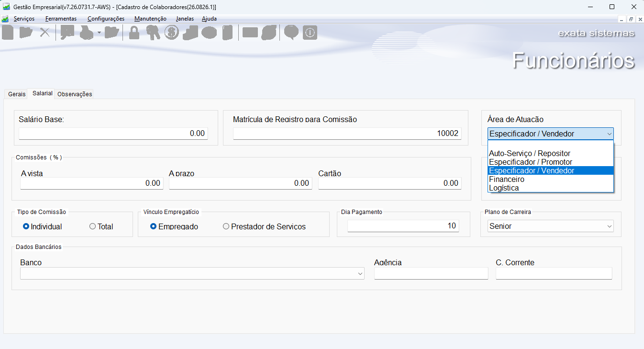This screenshot has width=644, height=349.
Task: Click the oval-shaped toolbar icon
Action: 209,33
